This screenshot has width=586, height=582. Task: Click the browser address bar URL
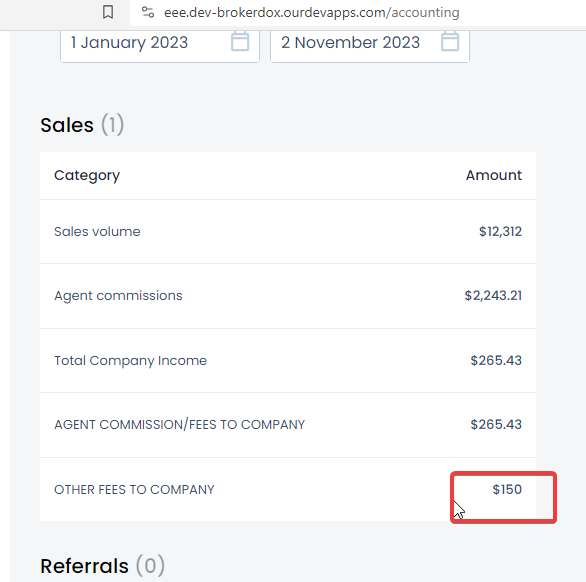tap(312, 12)
